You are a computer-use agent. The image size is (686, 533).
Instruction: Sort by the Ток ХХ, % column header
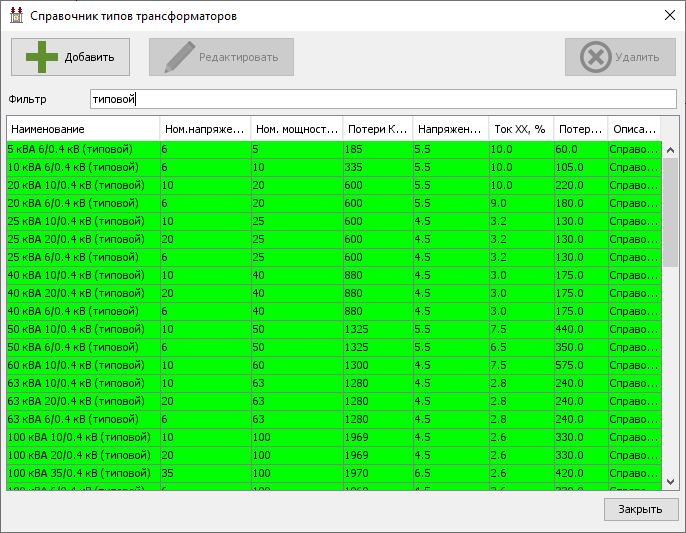pyautogui.click(x=521, y=129)
